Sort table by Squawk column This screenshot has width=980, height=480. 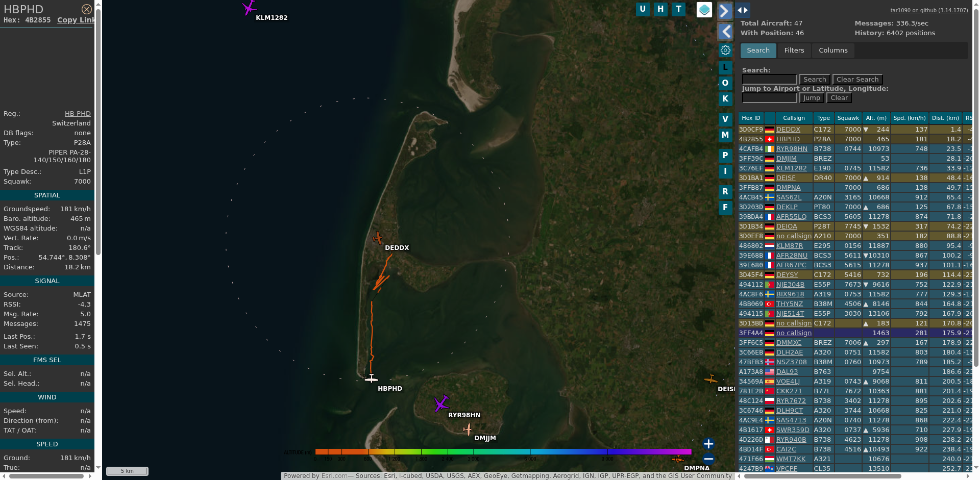click(x=848, y=118)
